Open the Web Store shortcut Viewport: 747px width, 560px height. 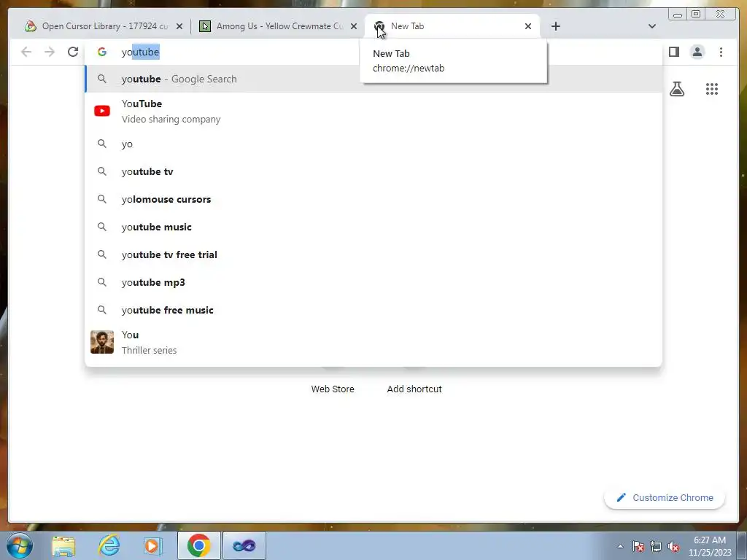pyautogui.click(x=333, y=389)
